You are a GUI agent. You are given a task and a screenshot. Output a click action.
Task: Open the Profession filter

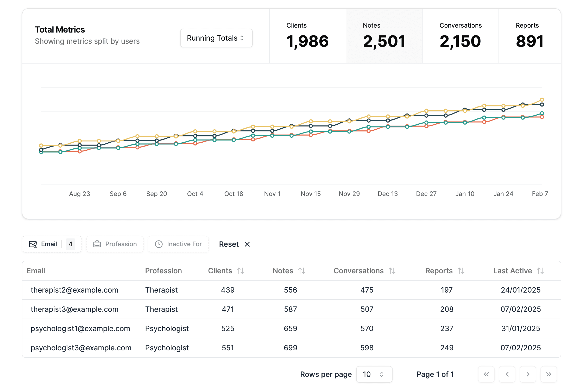[x=115, y=244]
